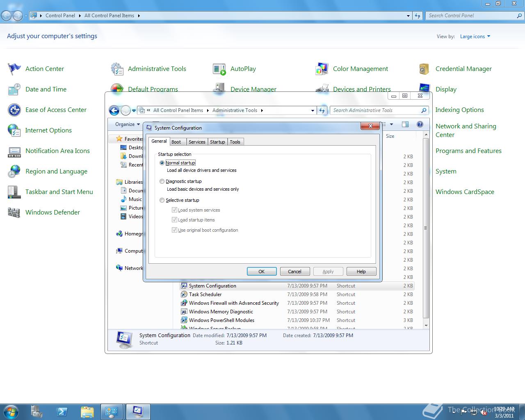
Task: Click the Help icon in Administrative Tools
Action: 420,124
